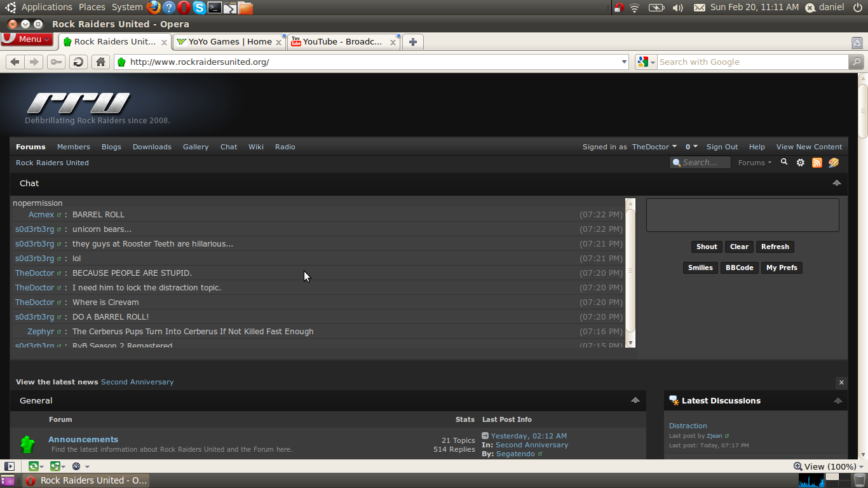This screenshot has width=868, height=488.
Task: Open a new tab with plus button
Action: point(413,42)
